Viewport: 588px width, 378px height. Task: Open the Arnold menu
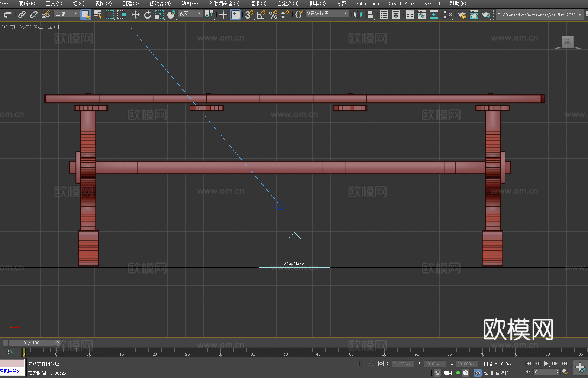point(432,3)
